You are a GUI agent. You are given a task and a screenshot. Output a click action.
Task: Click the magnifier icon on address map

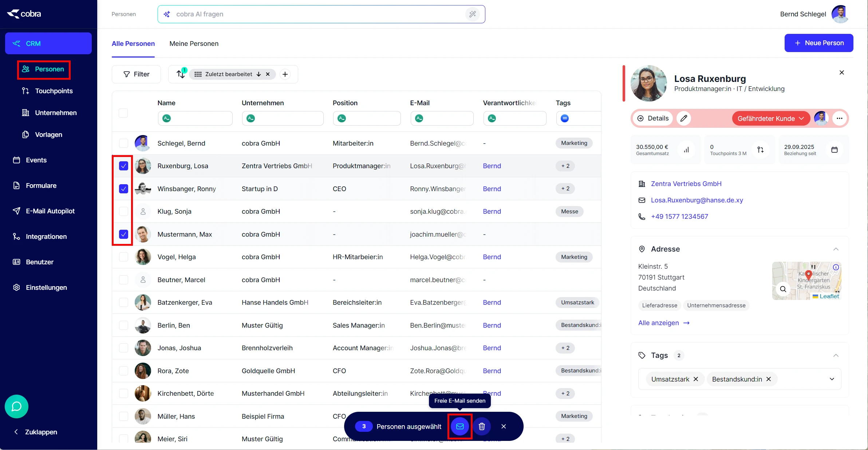click(783, 289)
